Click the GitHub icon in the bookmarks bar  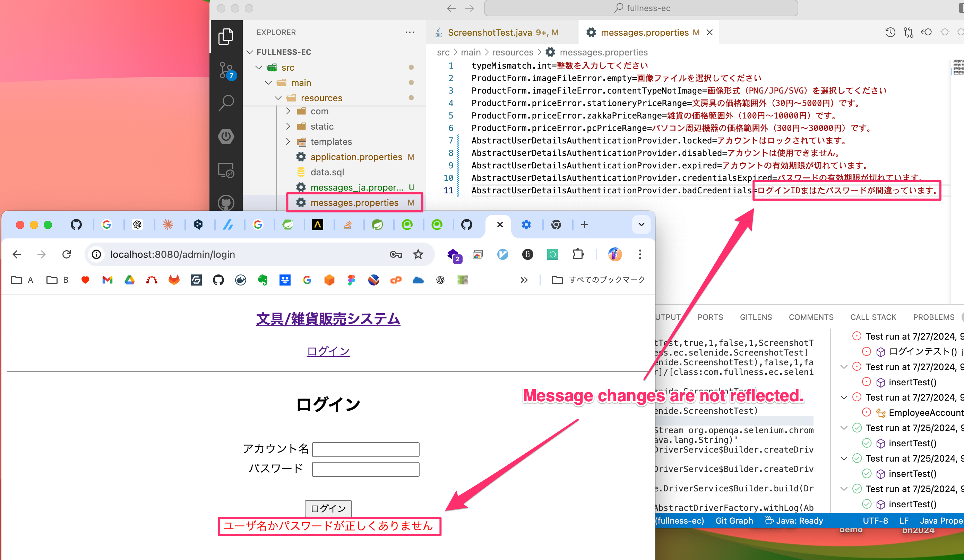218,280
